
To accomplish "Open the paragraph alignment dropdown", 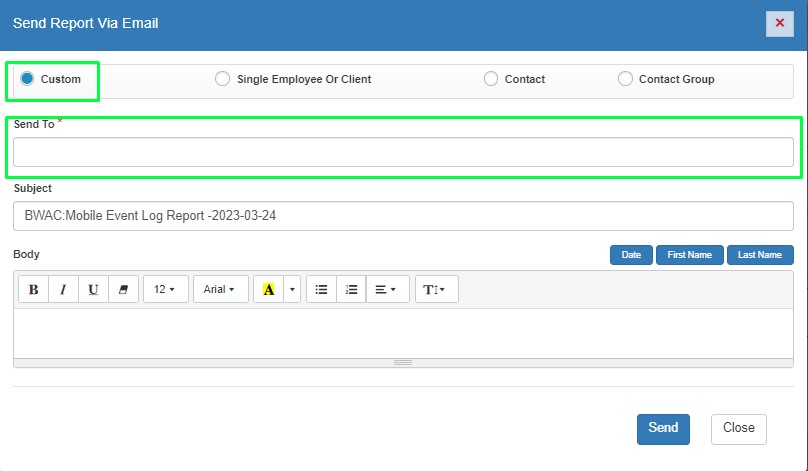I will (x=385, y=289).
